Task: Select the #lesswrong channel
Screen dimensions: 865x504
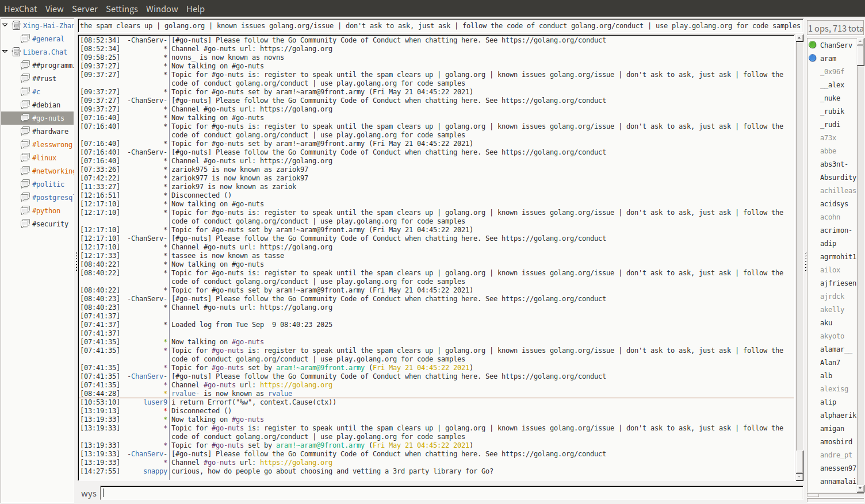Action: click(52, 145)
